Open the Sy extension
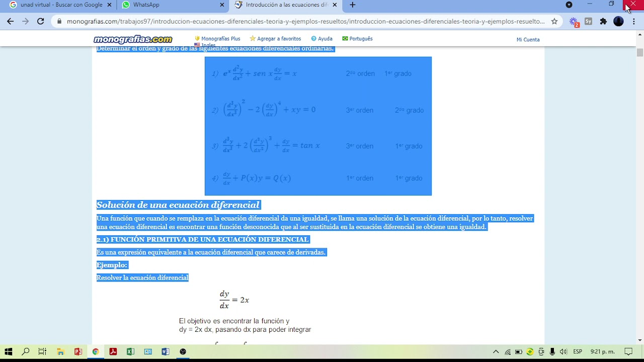 [x=588, y=22]
